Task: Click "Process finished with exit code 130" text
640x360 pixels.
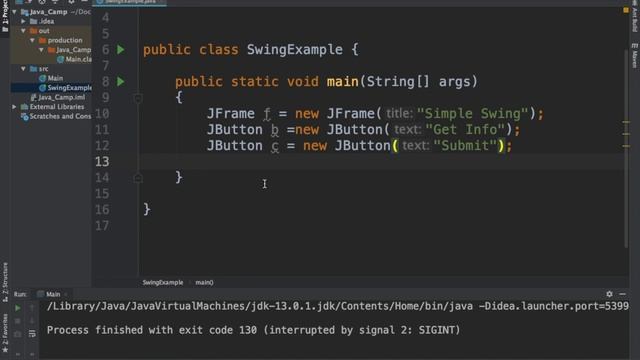Action: [x=152, y=330]
